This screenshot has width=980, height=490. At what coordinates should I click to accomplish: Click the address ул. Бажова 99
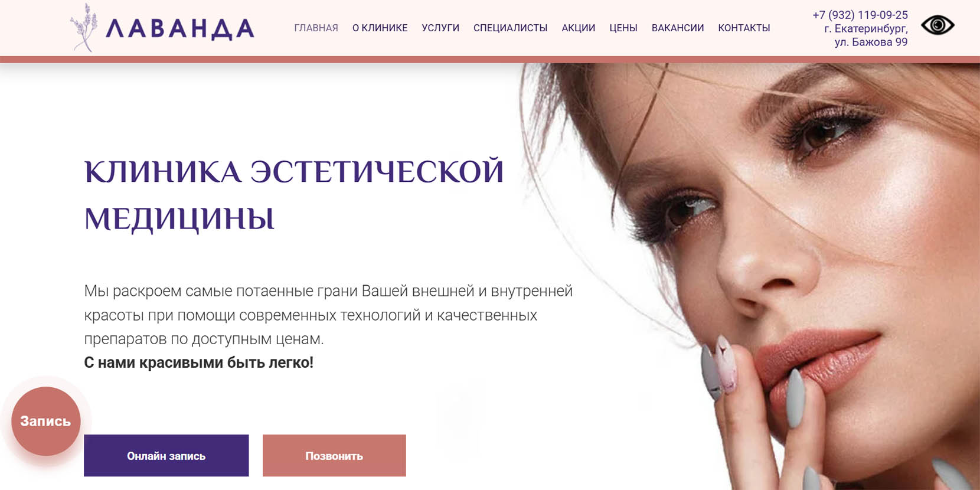871,42
